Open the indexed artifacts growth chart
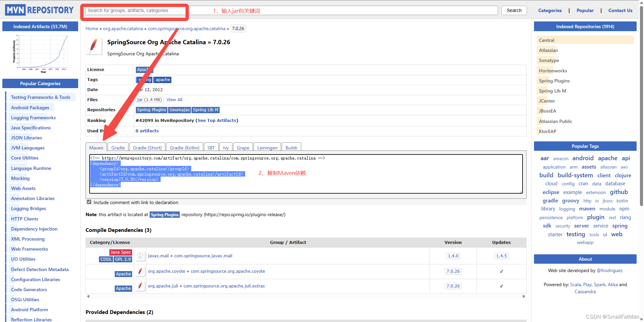This screenshot has height=322, width=644. (40, 54)
